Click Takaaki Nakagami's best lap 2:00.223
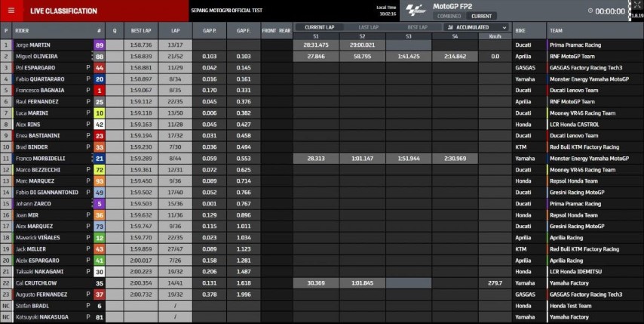 tap(141, 271)
